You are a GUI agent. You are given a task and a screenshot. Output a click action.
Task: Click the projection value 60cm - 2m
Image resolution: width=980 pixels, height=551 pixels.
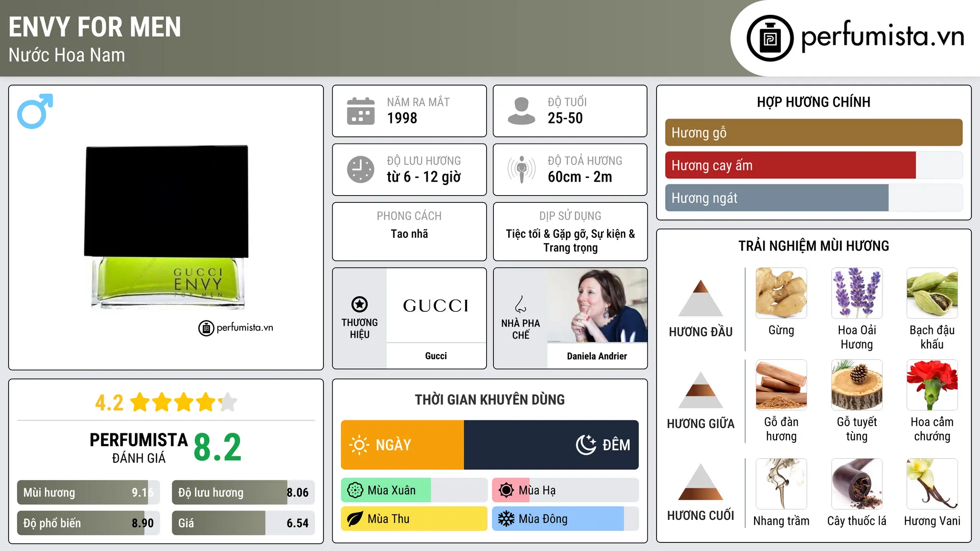(580, 177)
